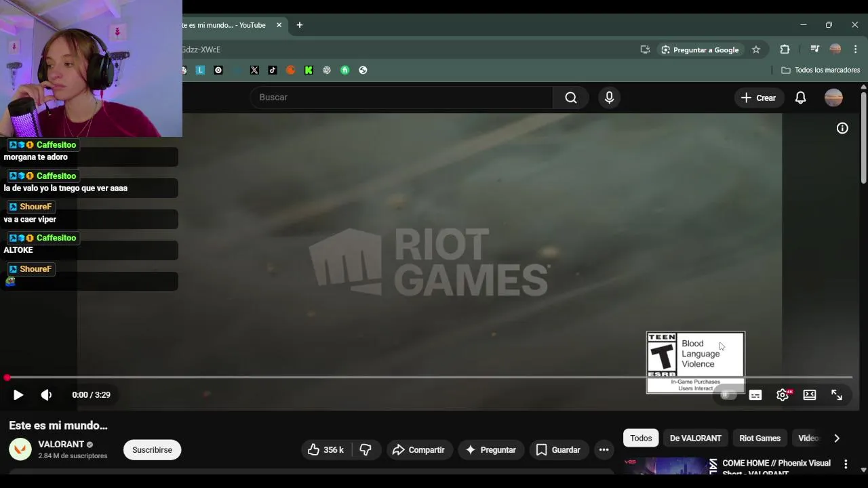
Task: Open the ChatGPT bookmark icon
Action: (327, 70)
